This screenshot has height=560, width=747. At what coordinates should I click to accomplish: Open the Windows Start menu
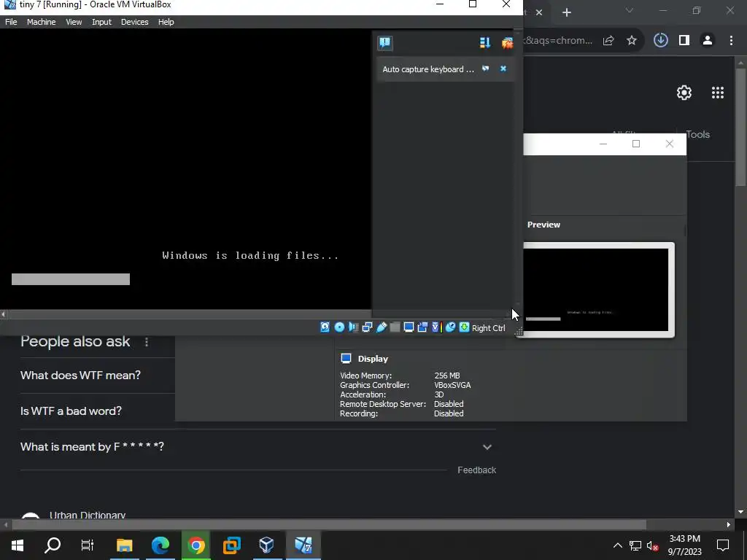pos(18,545)
